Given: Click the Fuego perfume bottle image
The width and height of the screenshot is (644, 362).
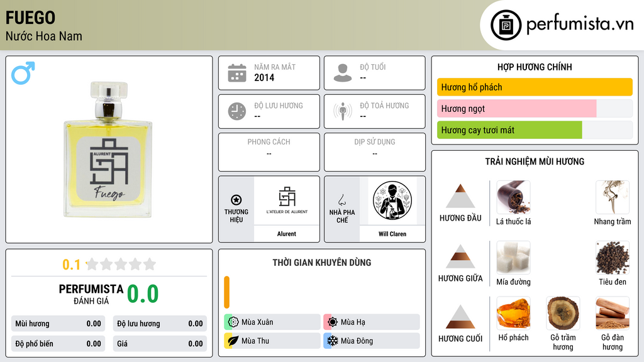Looking at the screenshot, I should [108, 150].
